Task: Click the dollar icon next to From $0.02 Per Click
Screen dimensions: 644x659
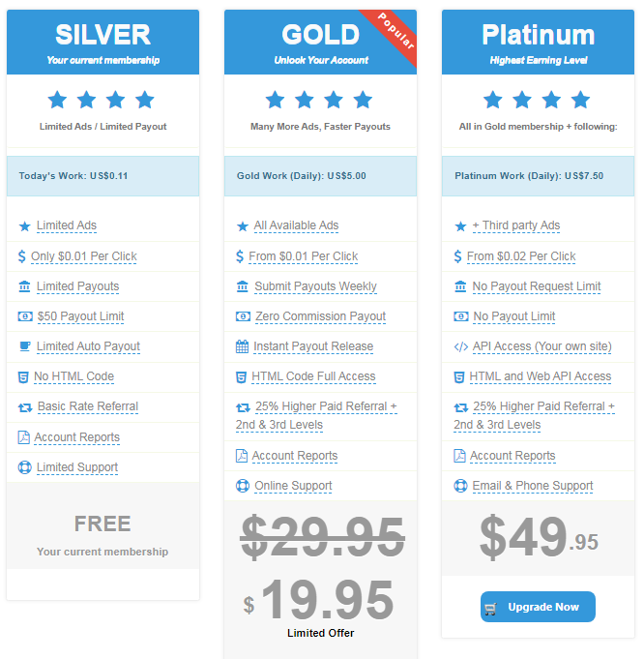Action: click(x=458, y=256)
